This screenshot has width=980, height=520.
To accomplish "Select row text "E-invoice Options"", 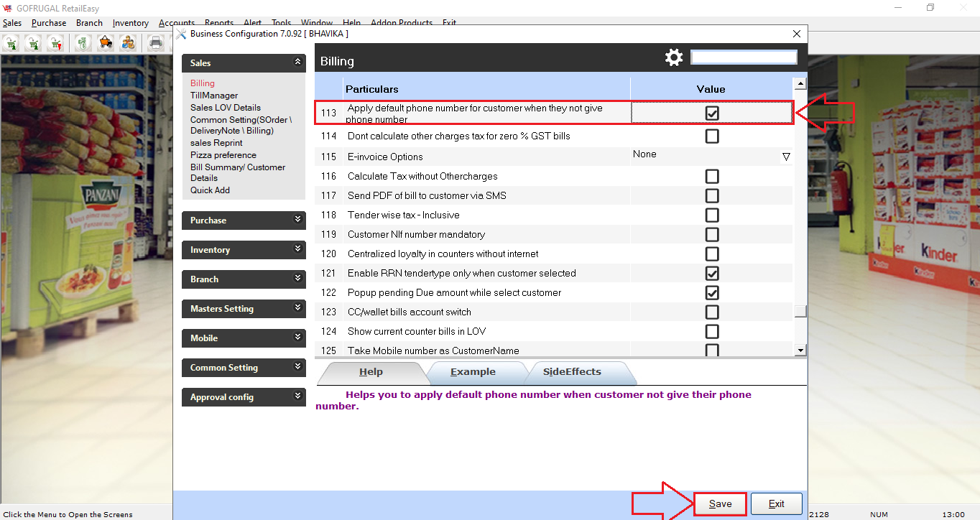I will click(x=385, y=157).
